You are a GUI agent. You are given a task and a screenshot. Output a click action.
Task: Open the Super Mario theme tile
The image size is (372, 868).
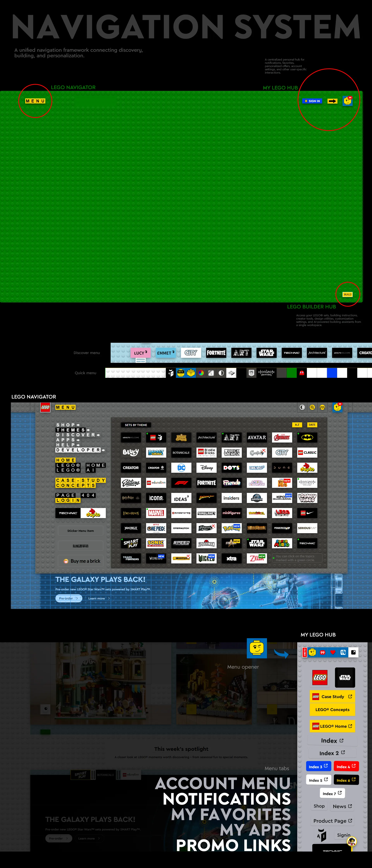pos(282,543)
